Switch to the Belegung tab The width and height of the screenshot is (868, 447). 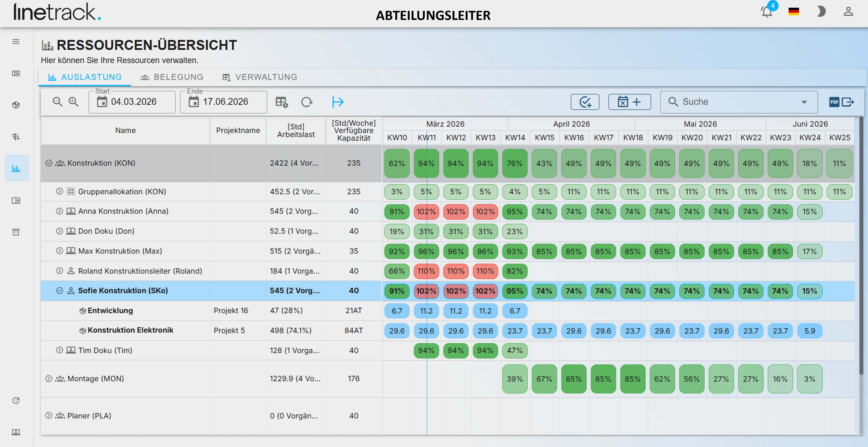coord(172,77)
